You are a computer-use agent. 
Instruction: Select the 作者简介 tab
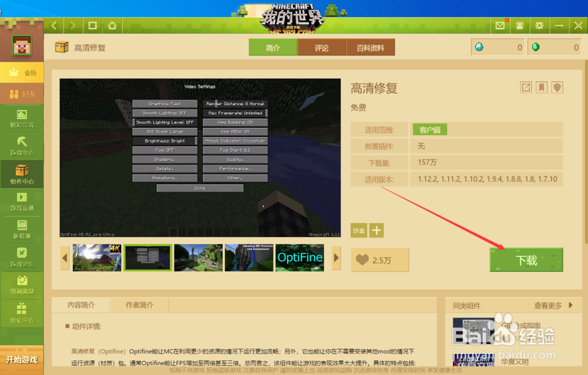pyautogui.click(x=139, y=305)
